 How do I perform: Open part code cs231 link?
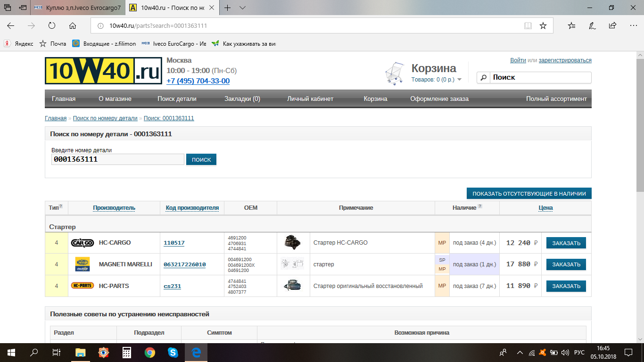[x=172, y=286]
